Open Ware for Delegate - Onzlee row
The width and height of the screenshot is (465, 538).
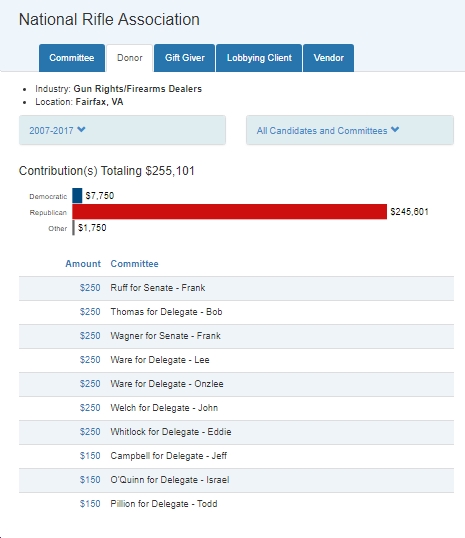236,384
